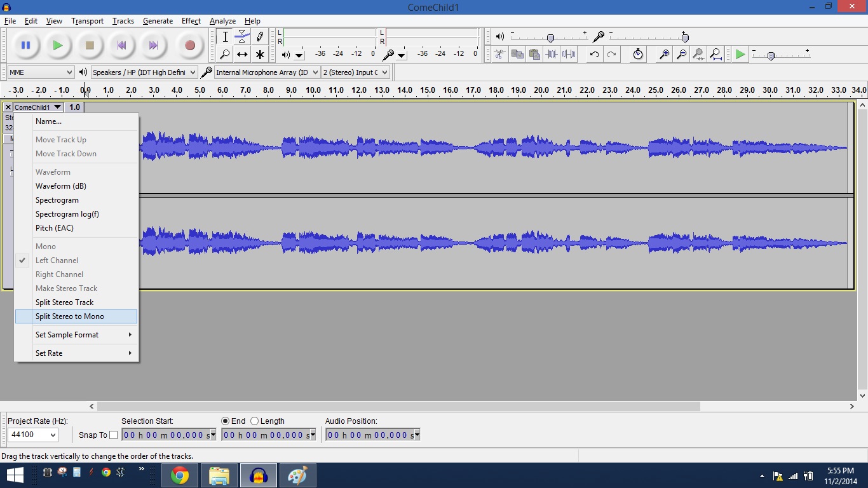Open the Analyze menu
The width and height of the screenshot is (868, 488).
click(x=222, y=21)
